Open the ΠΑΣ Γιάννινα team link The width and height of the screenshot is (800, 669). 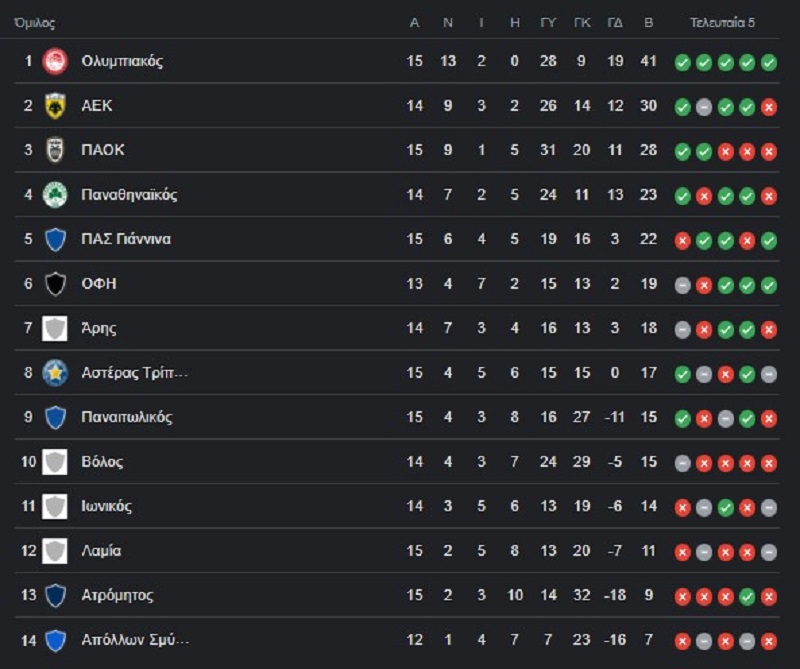pos(126,239)
